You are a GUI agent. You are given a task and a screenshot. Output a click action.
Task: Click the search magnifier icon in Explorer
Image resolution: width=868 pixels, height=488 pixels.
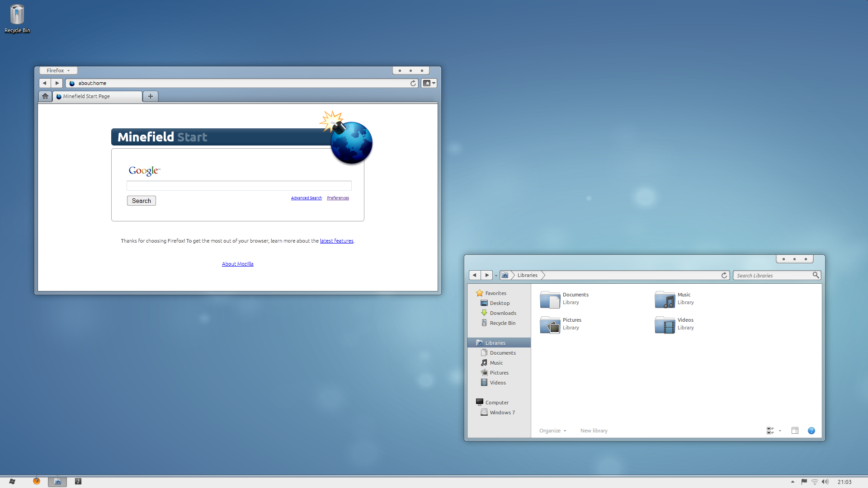(816, 275)
